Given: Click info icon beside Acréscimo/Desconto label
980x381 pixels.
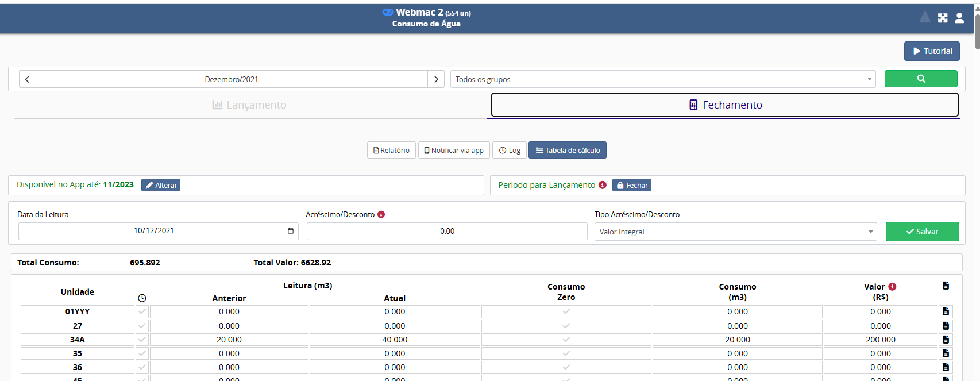Looking at the screenshot, I should pyautogui.click(x=381, y=214).
